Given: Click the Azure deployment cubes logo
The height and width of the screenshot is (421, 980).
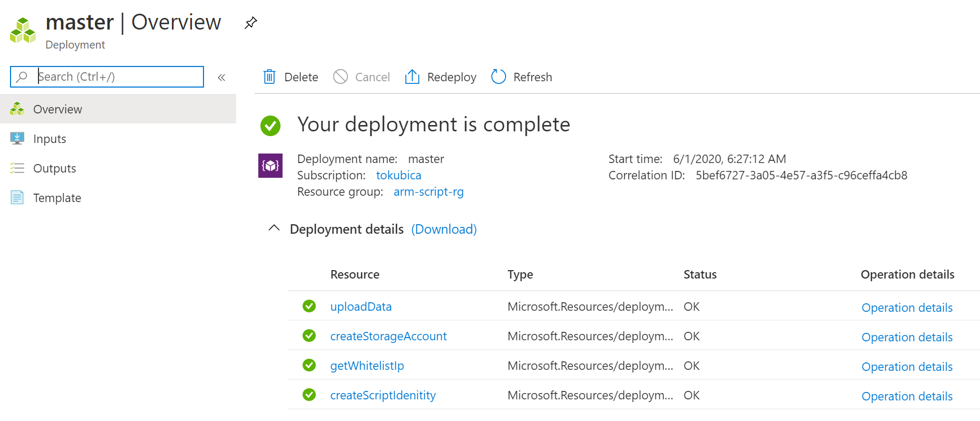Looking at the screenshot, I should point(23,31).
